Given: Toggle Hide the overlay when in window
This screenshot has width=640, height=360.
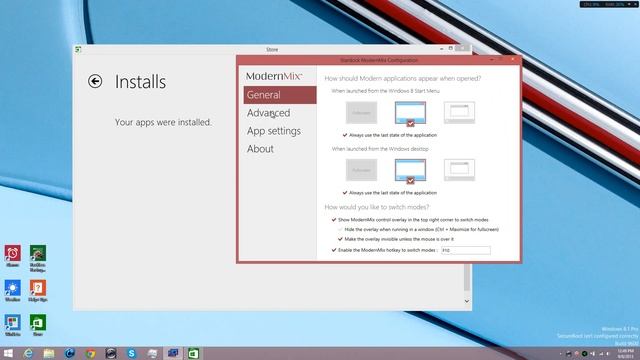Looking at the screenshot, I should point(340,229).
